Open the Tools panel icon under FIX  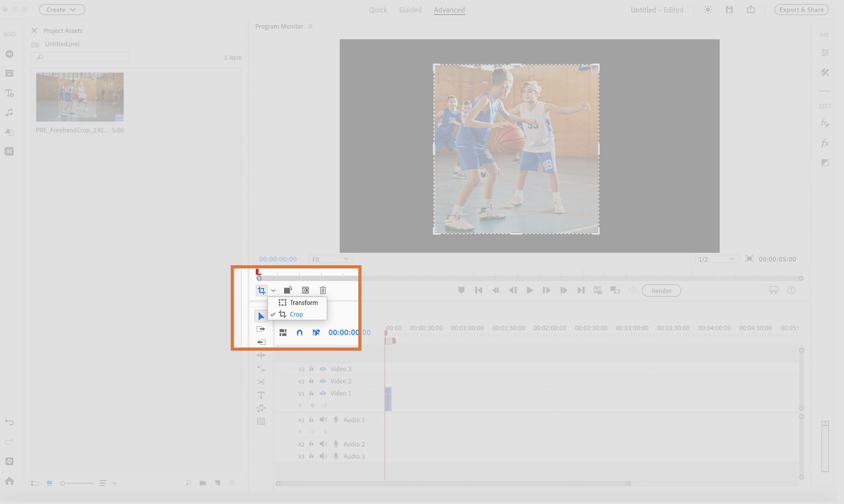click(x=825, y=73)
